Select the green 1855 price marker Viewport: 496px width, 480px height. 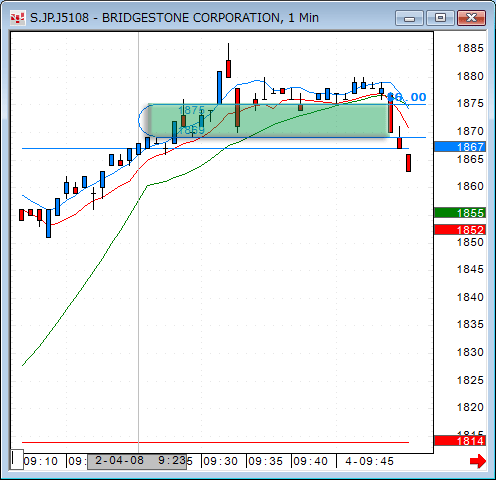pos(460,213)
